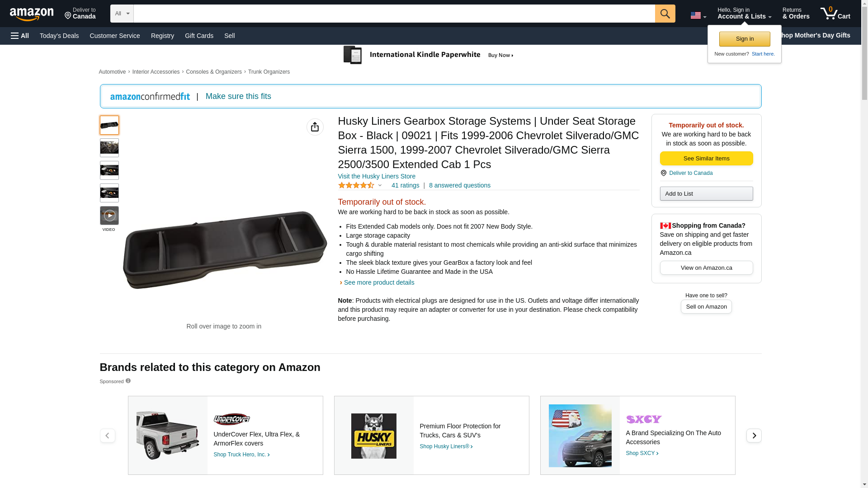Click the search magnifier button
Screen dimensions: 868x488
[x=665, y=14]
